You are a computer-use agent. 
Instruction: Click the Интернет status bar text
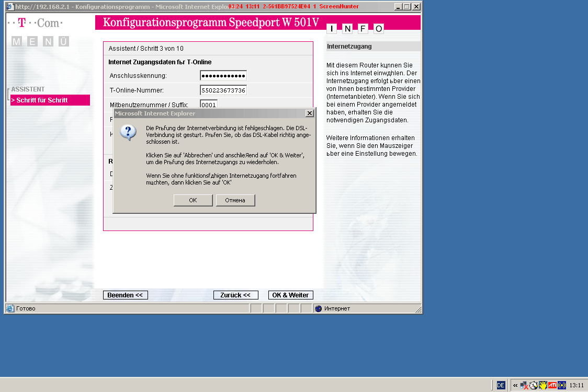tap(337, 308)
